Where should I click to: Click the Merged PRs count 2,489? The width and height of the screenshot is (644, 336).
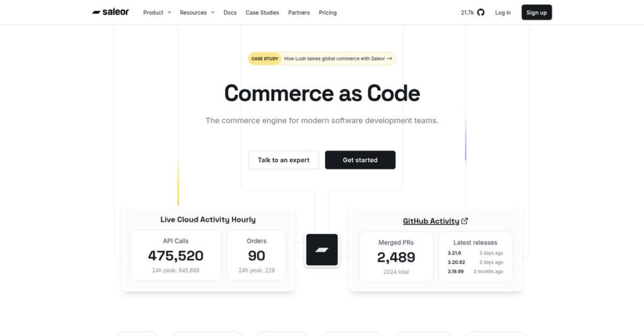[x=396, y=257]
